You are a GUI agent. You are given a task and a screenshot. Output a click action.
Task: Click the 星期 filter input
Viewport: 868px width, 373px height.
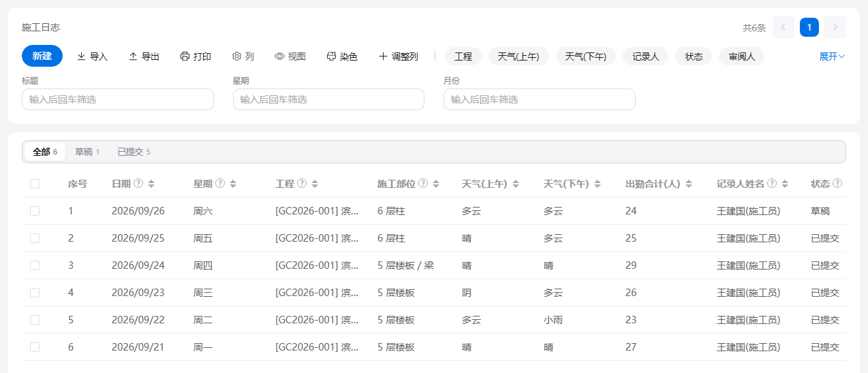tap(328, 99)
